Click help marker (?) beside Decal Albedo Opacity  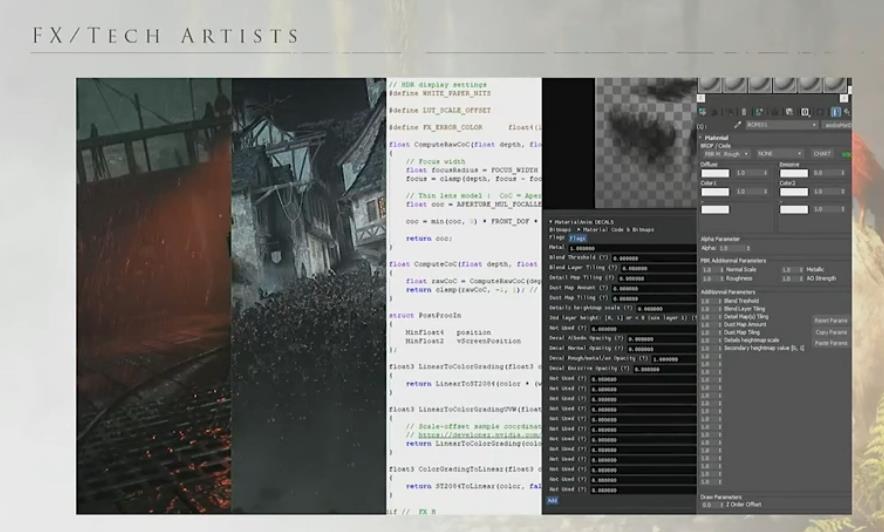coord(618,338)
